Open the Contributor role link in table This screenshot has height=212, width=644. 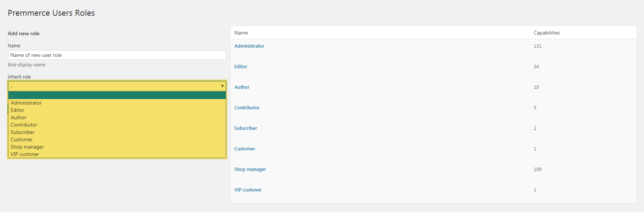[x=247, y=107]
